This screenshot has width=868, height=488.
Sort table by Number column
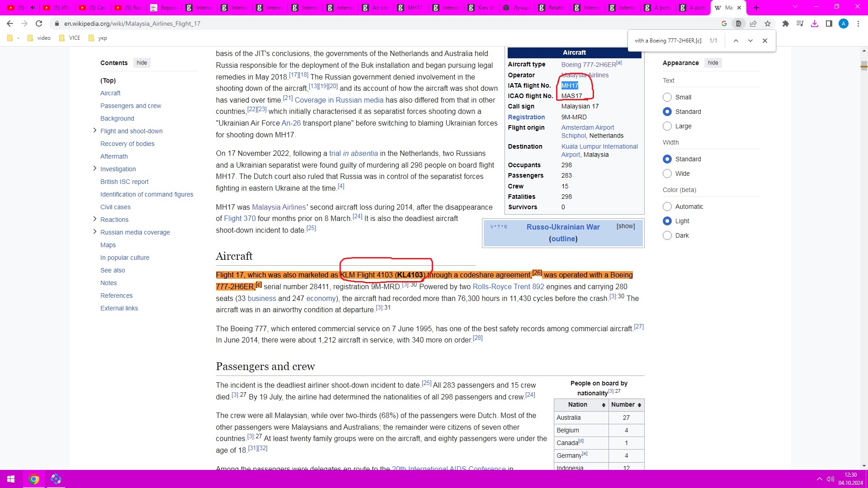626,405
